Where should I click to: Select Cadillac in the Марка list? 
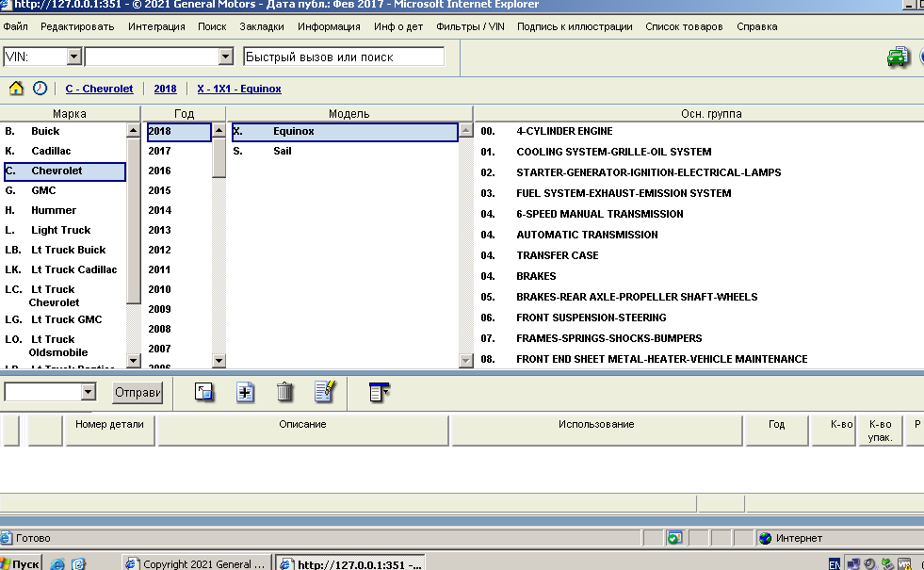coord(51,151)
